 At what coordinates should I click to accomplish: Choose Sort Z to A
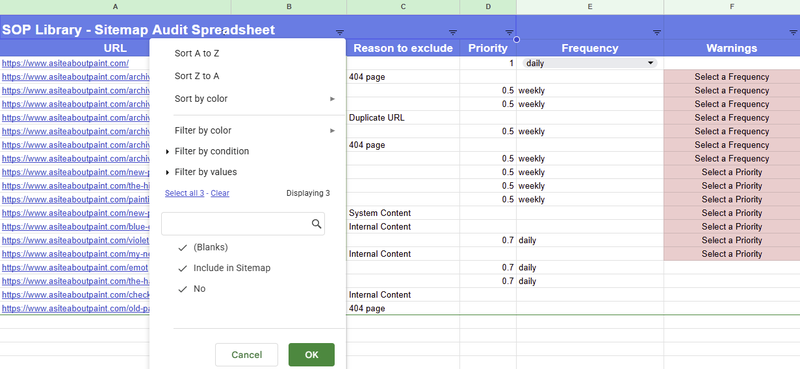pos(197,76)
